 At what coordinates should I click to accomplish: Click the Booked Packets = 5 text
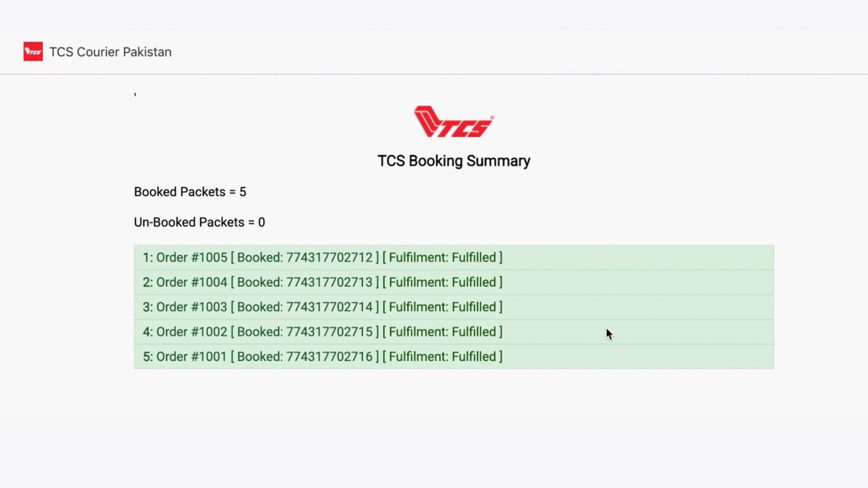(190, 192)
